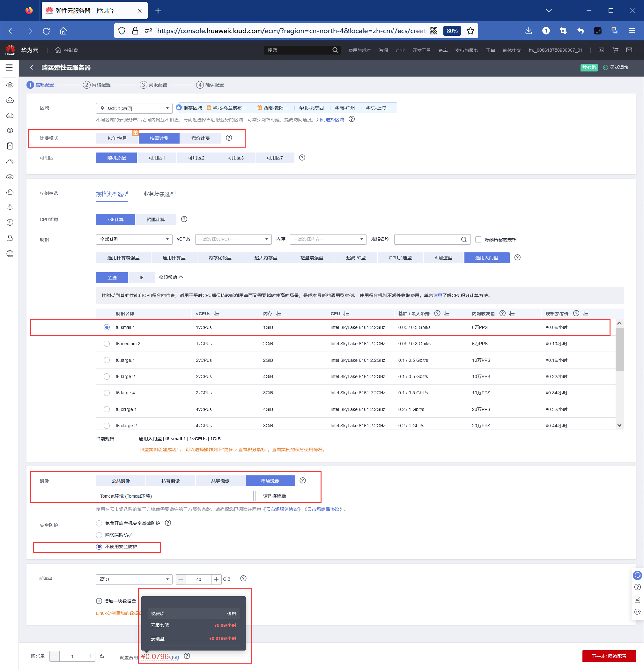Viewport: 644px width, 670px height.
Task: Select the 公共镜像 image tab
Action: pyautogui.click(x=121, y=481)
